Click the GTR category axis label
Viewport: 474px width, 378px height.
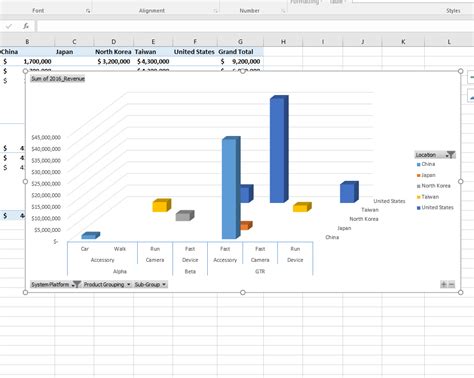[x=260, y=271]
